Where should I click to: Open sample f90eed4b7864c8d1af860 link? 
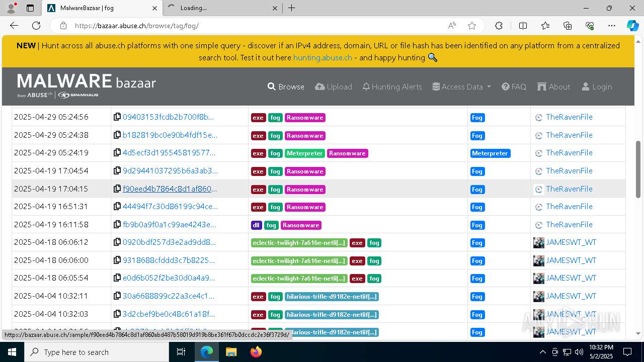170,189
